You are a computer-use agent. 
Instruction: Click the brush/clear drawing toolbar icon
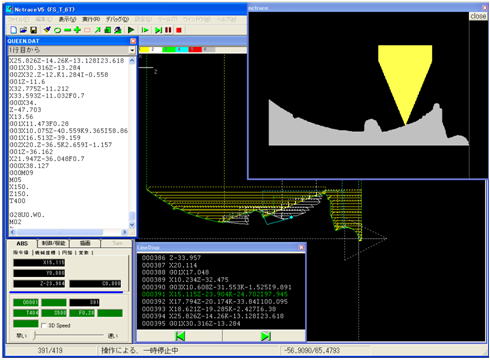coord(47,30)
